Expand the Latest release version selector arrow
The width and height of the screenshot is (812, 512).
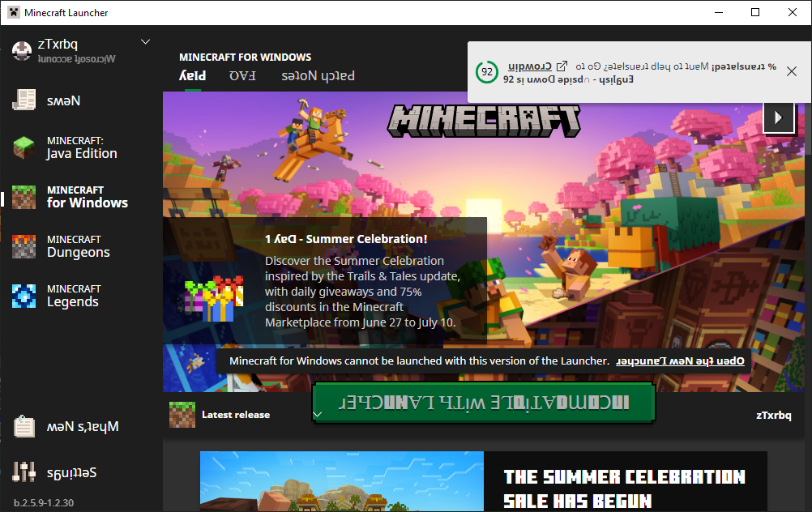pyautogui.click(x=318, y=414)
